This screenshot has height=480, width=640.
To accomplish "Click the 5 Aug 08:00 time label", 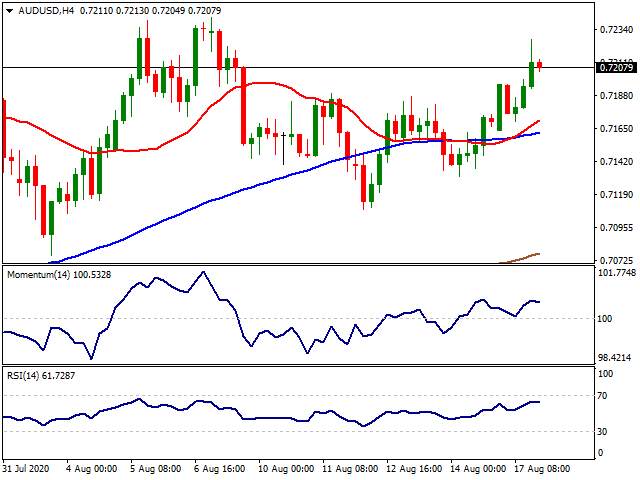I will coord(156,468).
